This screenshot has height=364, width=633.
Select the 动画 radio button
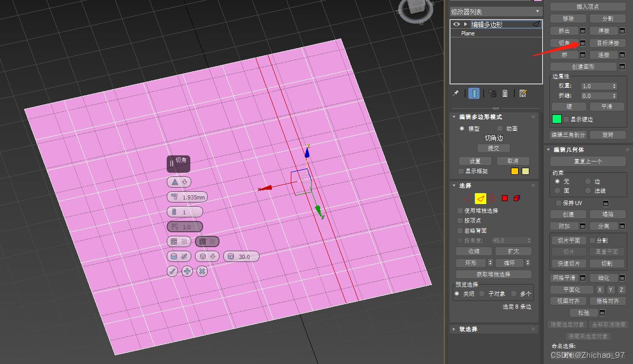point(500,129)
